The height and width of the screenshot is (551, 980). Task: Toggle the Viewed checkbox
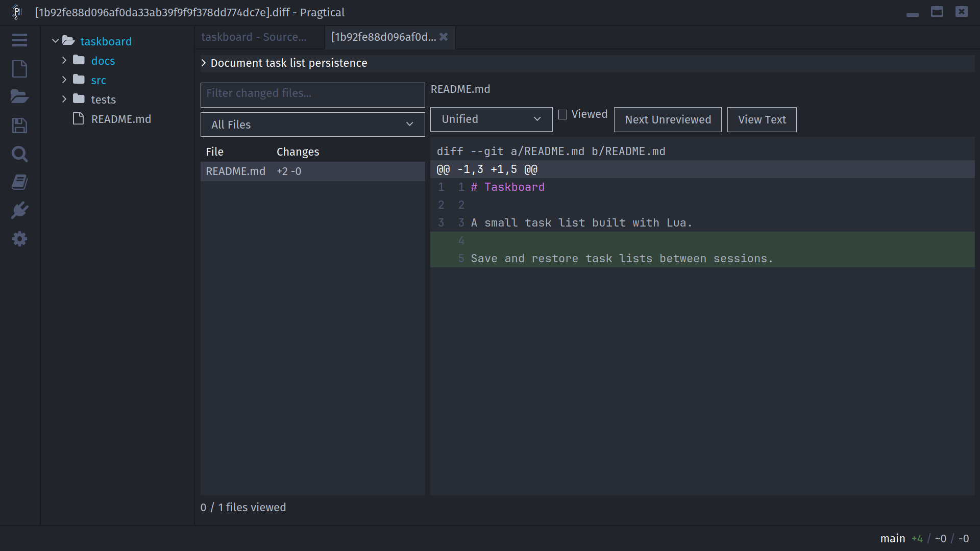[x=562, y=114]
